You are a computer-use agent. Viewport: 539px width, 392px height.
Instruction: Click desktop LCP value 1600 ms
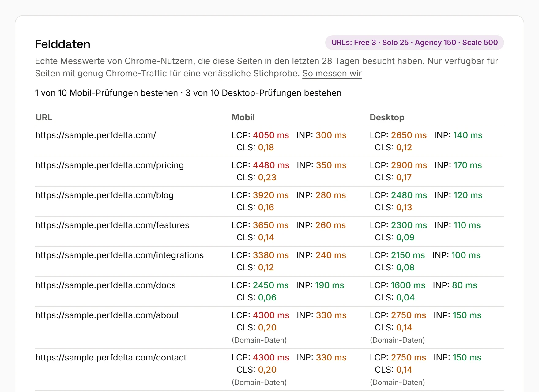tap(408, 285)
